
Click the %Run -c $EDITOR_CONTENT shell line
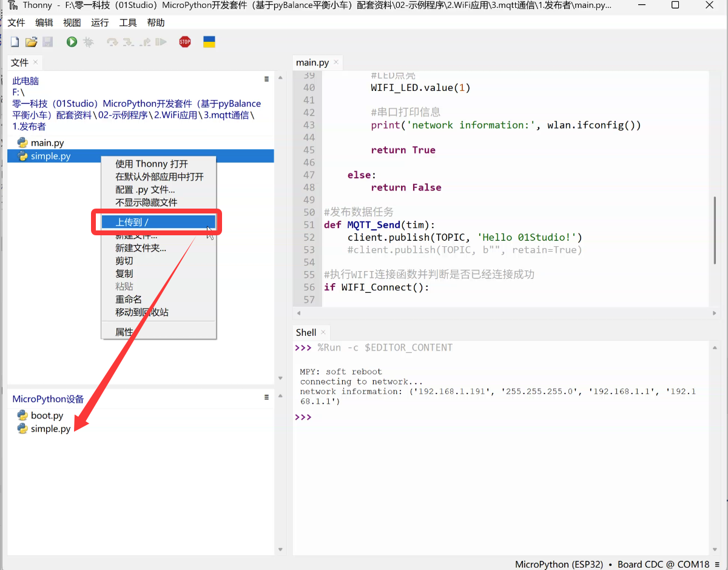[385, 347]
